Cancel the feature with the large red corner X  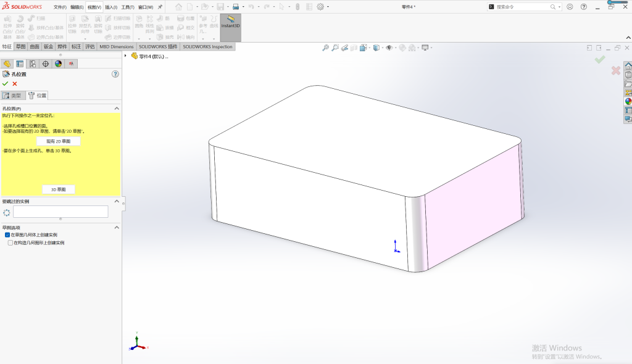pos(615,70)
